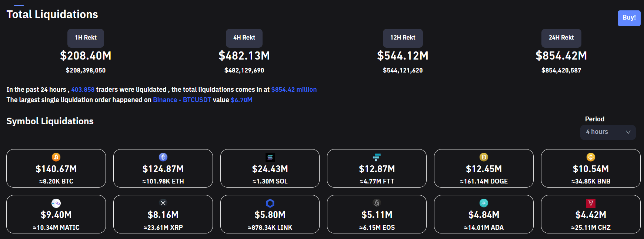Switch to the 12H Rekt tab
Screen dimensions: 644x239
403,38
